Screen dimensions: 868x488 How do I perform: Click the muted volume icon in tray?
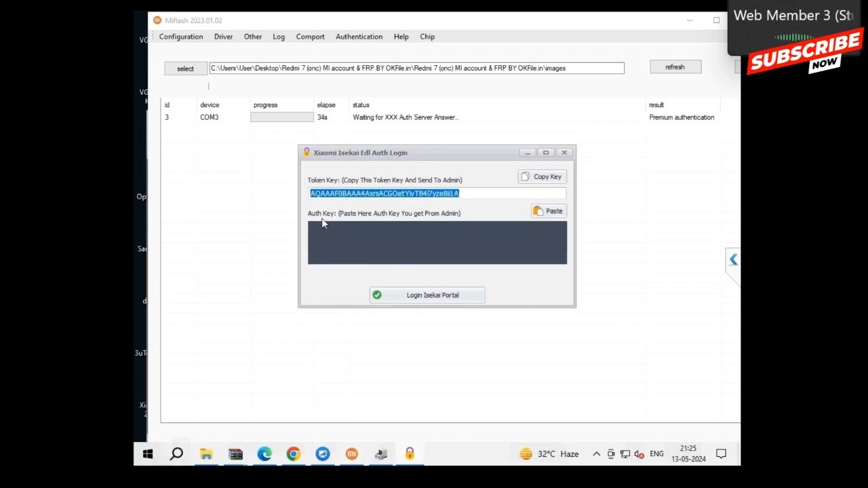coord(639,454)
